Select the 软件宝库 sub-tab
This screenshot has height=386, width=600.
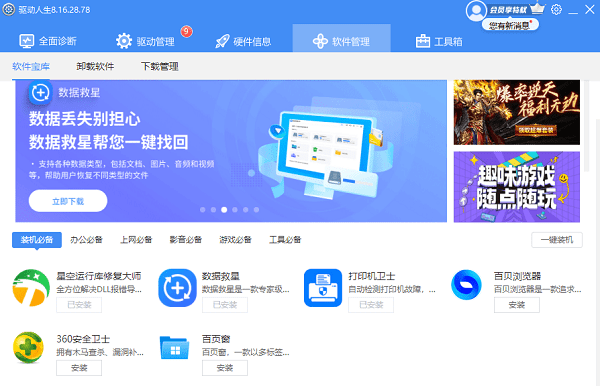click(31, 67)
